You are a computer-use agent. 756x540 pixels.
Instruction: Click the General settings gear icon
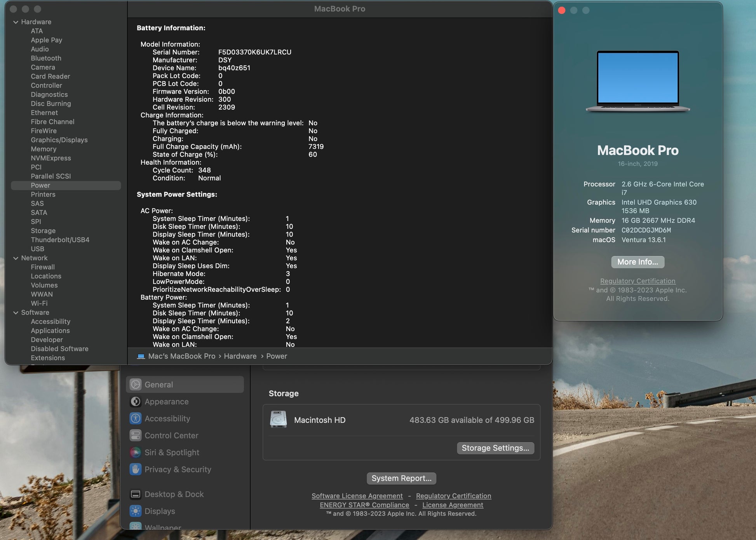(135, 385)
